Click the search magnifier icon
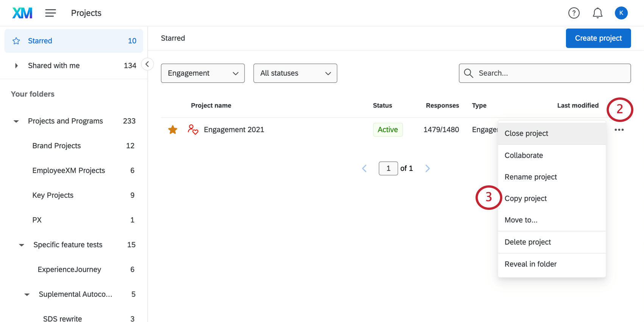The image size is (644, 322). click(x=469, y=73)
